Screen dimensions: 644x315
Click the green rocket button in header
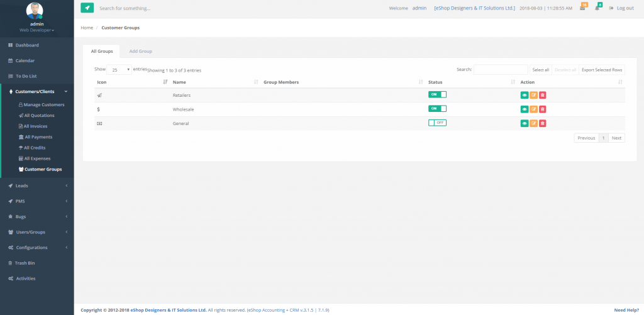click(87, 8)
